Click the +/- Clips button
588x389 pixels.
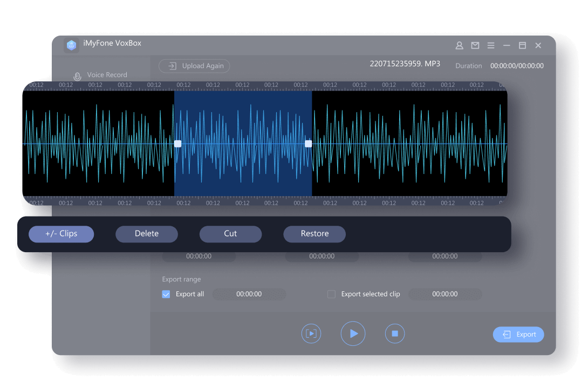(61, 234)
